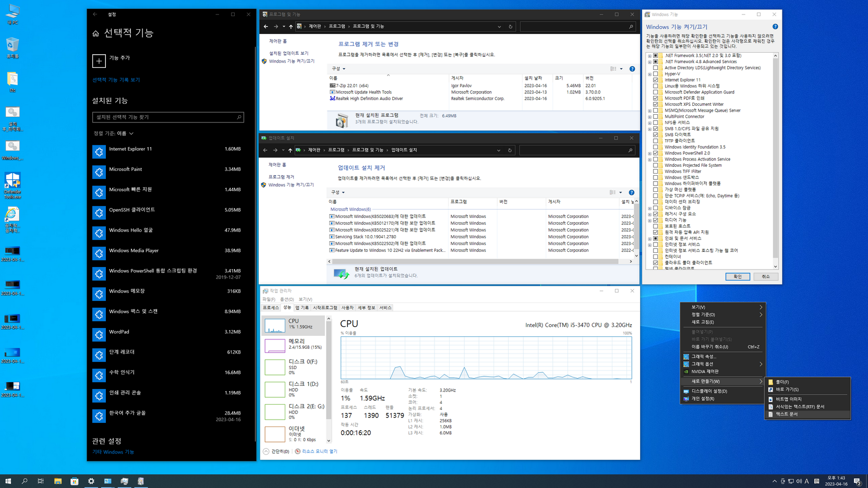This screenshot has width=868, height=488.
Task: Check Windows 샌드박스 in Windows 기능
Action: (656, 177)
